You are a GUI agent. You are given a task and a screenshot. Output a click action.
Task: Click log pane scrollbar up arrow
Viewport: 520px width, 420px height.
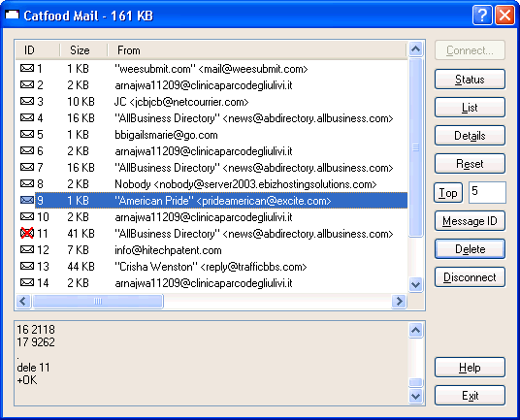[x=415, y=330]
